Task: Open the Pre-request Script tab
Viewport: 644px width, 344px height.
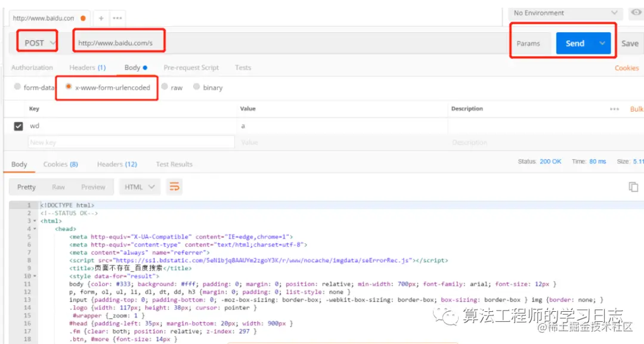Action: [191, 67]
